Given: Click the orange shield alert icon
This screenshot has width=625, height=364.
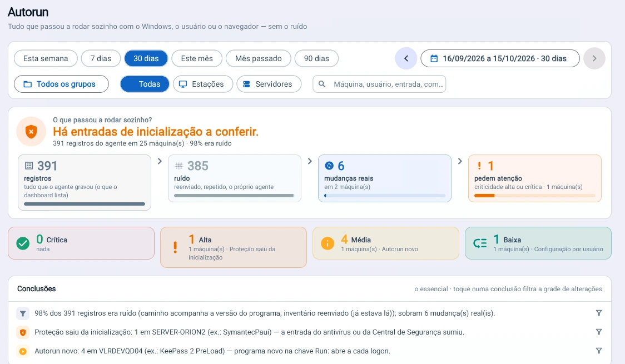Looking at the screenshot, I should click(31, 131).
